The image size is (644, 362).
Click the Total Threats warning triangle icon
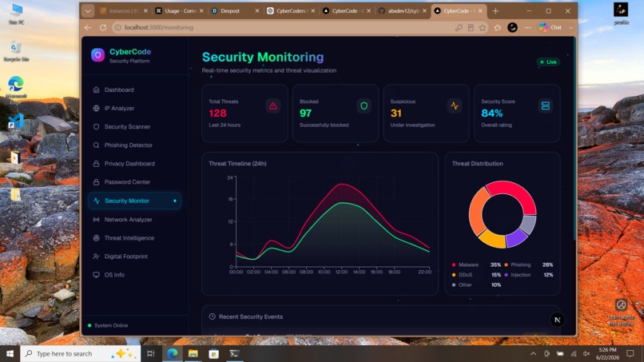(x=273, y=106)
